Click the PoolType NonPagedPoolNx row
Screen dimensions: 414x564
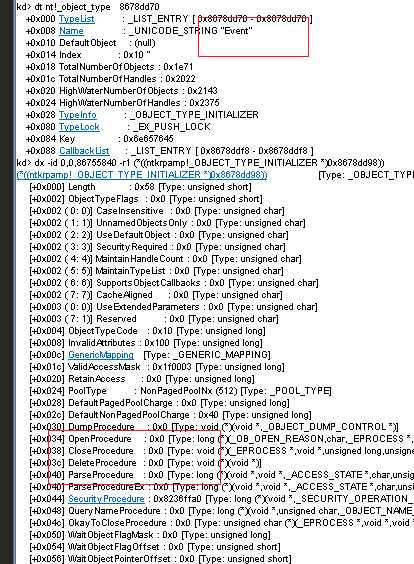(180, 391)
